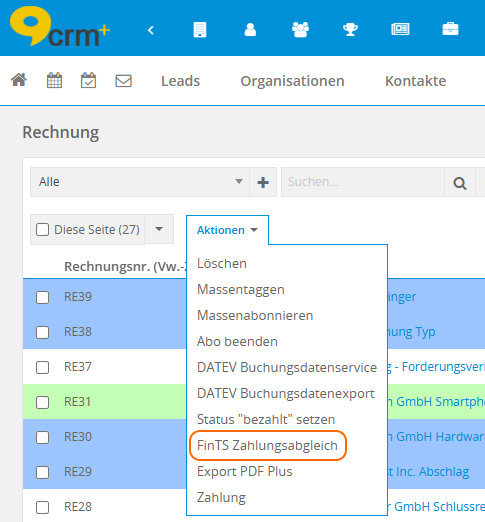Click the Rechnung page heading
This screenshot has height=522, width=485.
point(61,133)
